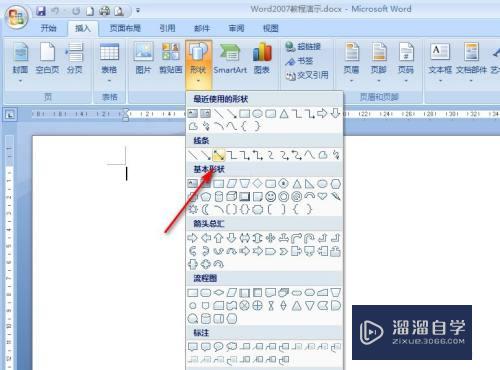
Task: Select the left block arrow in 箭头总汇
Action: [x=206, y=238]
